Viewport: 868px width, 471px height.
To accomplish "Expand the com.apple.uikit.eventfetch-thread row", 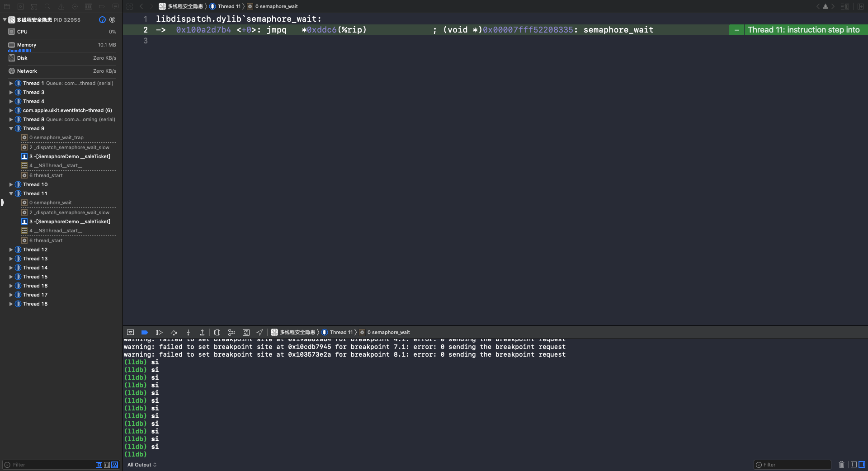I will [x=11, y=110].
